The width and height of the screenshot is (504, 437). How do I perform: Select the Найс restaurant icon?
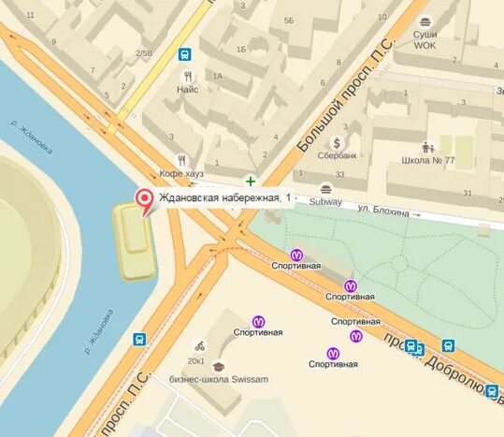pyautogui.click(x=188, y=77)
